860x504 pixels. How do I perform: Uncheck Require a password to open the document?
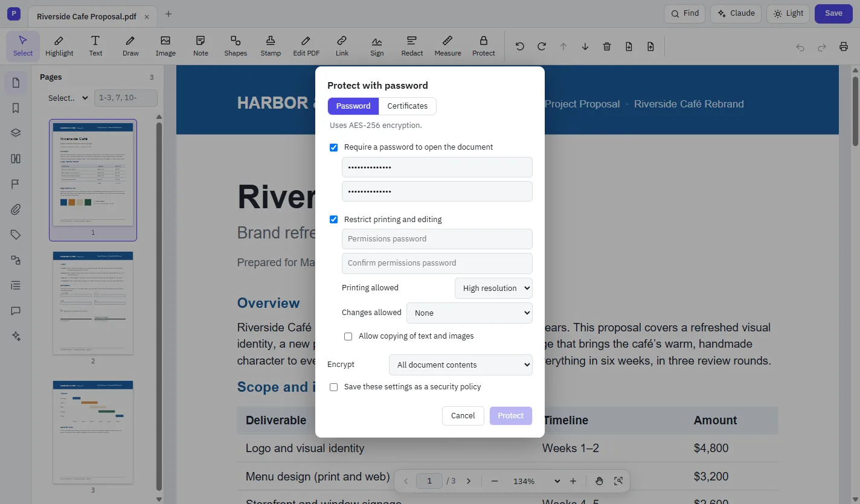[333, 147]
